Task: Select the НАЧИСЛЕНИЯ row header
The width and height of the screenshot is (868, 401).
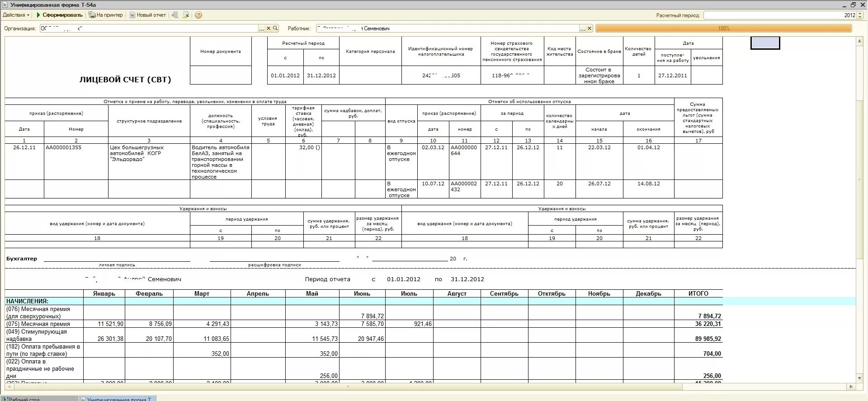Action: 44,301
